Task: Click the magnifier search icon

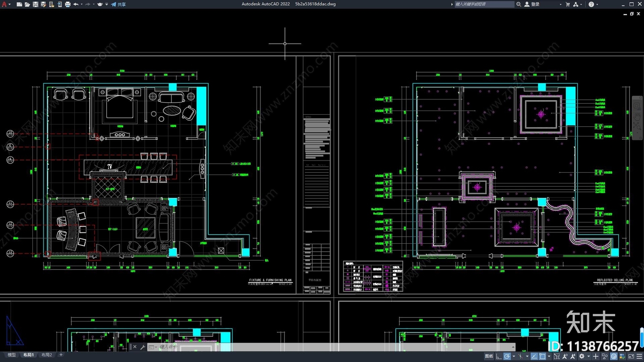Action: (x=519, y=4)
